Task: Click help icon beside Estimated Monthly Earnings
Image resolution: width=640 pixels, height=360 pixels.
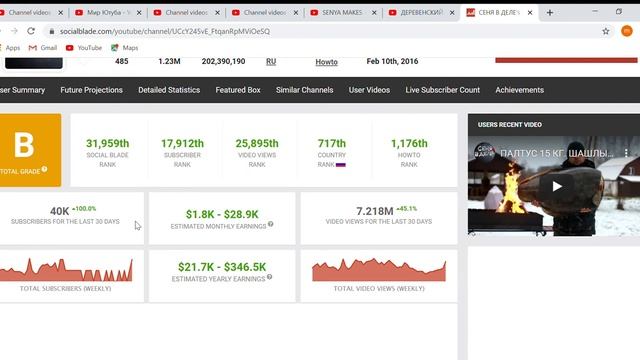Action: coord(270,224)
